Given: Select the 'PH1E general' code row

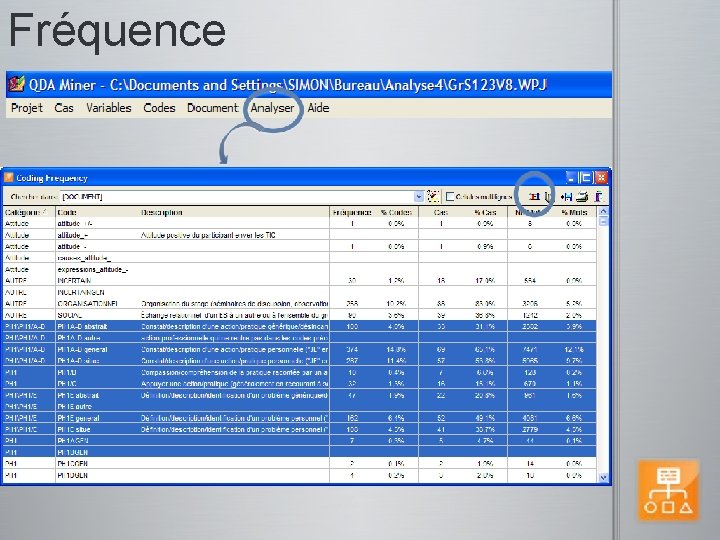Looking at the screenshot, I should (x=299, y=418).
